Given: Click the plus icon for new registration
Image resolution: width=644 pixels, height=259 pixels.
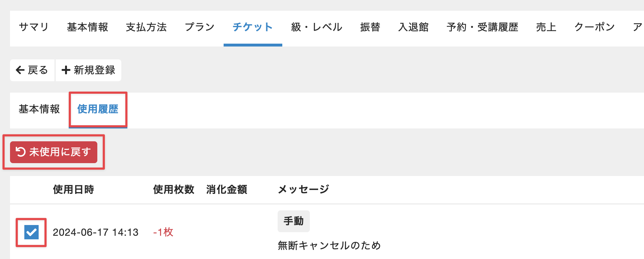Looking at the screenshot, I should [66, 70].
